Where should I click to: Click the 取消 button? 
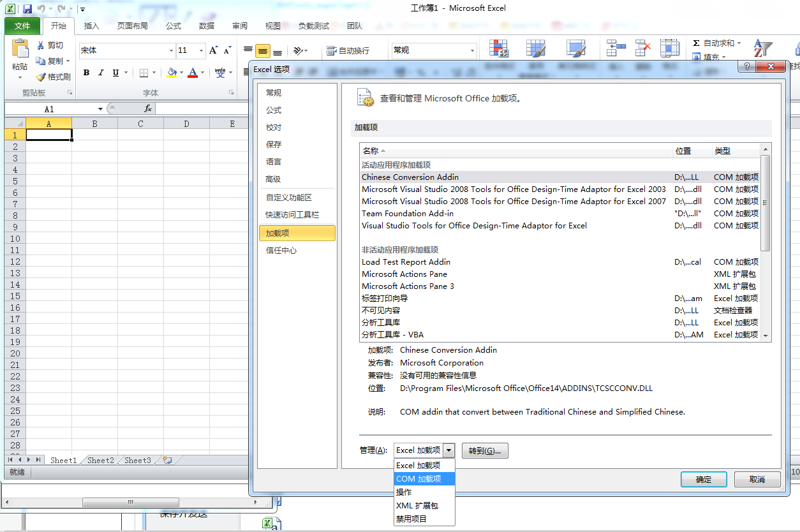pos(757,480)
